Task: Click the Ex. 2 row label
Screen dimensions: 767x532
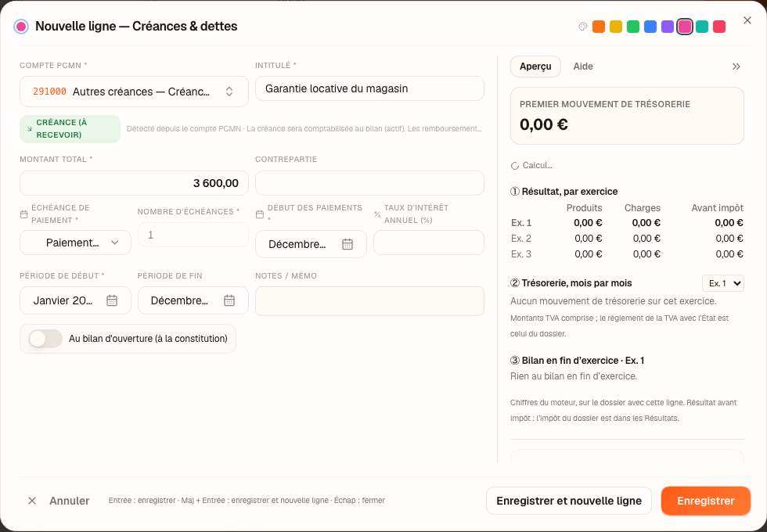Action: pyautogui.click(x=521, y=238)
